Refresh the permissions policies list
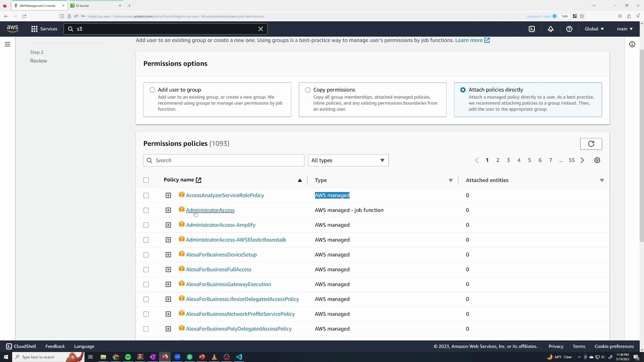This screenshot has width=644, height=362. click(591, 144)
